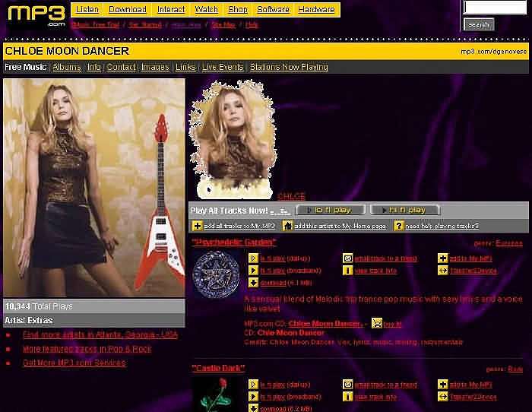Screen dimensions: 532x412
Task: Click the house icon for My Home page
Action: (287, 226)
